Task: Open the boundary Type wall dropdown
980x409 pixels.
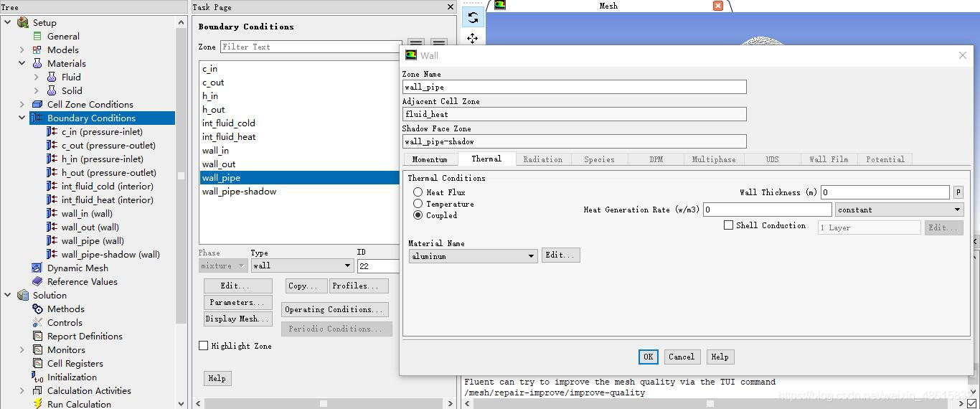Action: (x=347, y=265)
